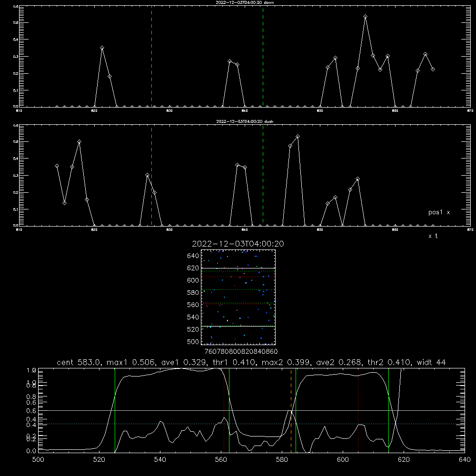
Task: Click the orange dashed center line in bottom plot
Action: point(291,410)
